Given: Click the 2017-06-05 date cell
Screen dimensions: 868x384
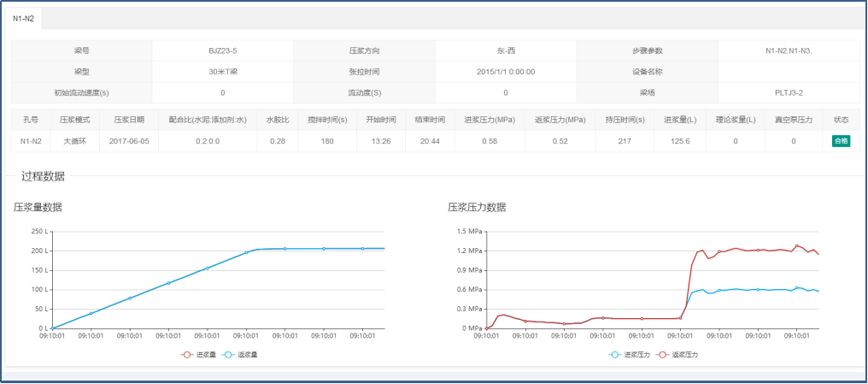Looking at the screenshot, I should [x=129, y=141].
